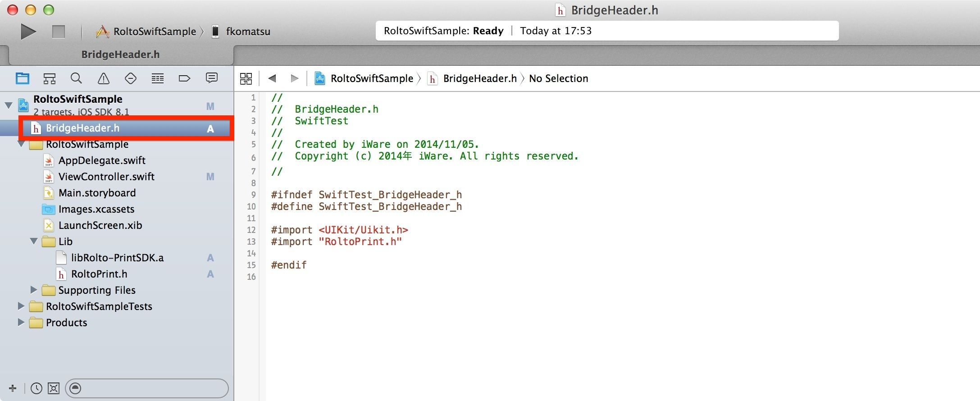Open the related items grid menu
Image resolution: width=980 pixels, height=401 pixels.
click(x=246, y=78)
